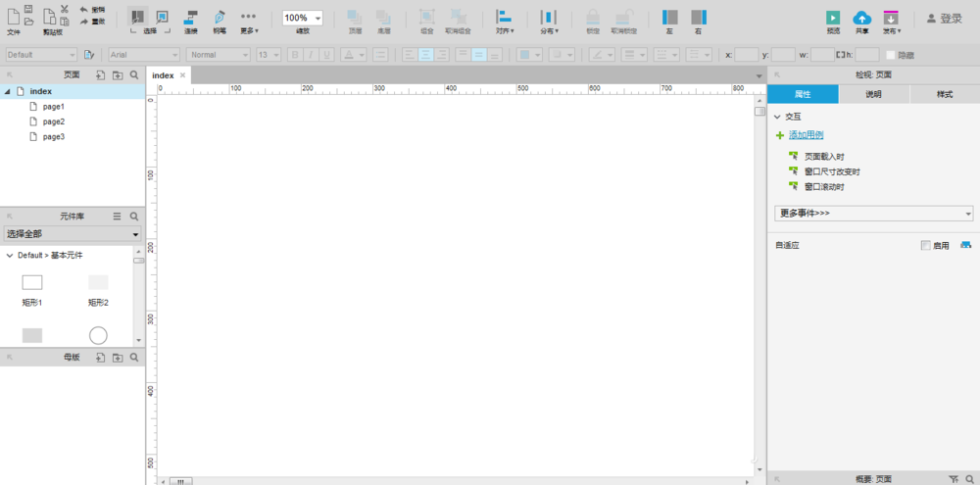Enable adaptive views (启用) checkbox
Image resolution: width=980 pixels, height=485 pixels.
coord(926,246)
